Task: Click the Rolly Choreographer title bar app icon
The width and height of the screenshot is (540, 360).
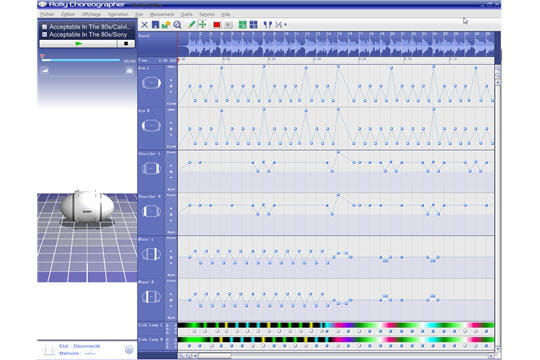Action: [x=42, y=4]
